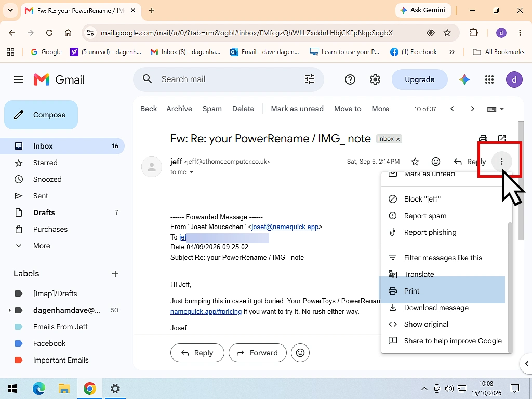
Task: Open Google apps grid icon
Action: coord(489,79)
